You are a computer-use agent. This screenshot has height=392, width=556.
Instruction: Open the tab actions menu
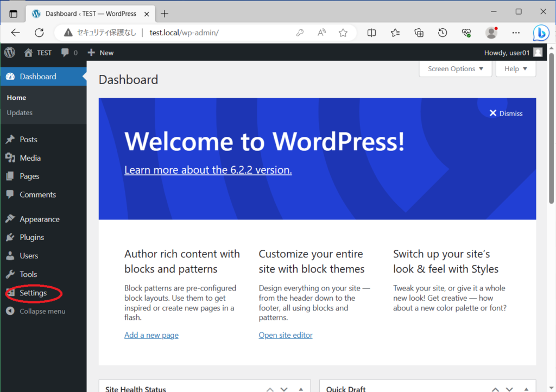13,14
